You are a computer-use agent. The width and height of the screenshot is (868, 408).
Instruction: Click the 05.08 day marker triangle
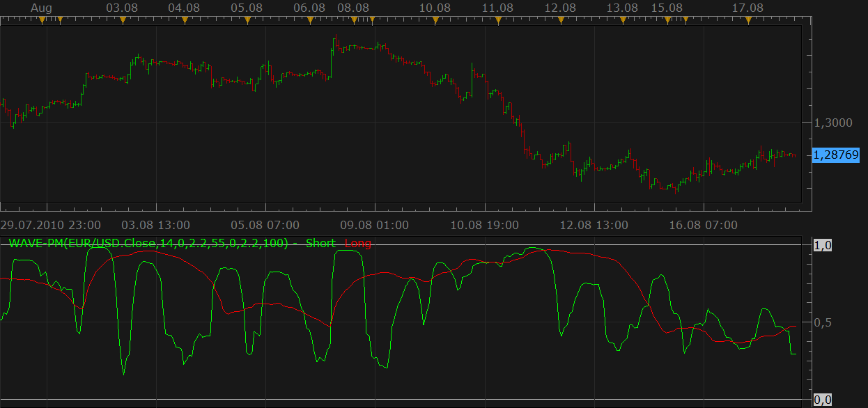[x=247, y=20]
